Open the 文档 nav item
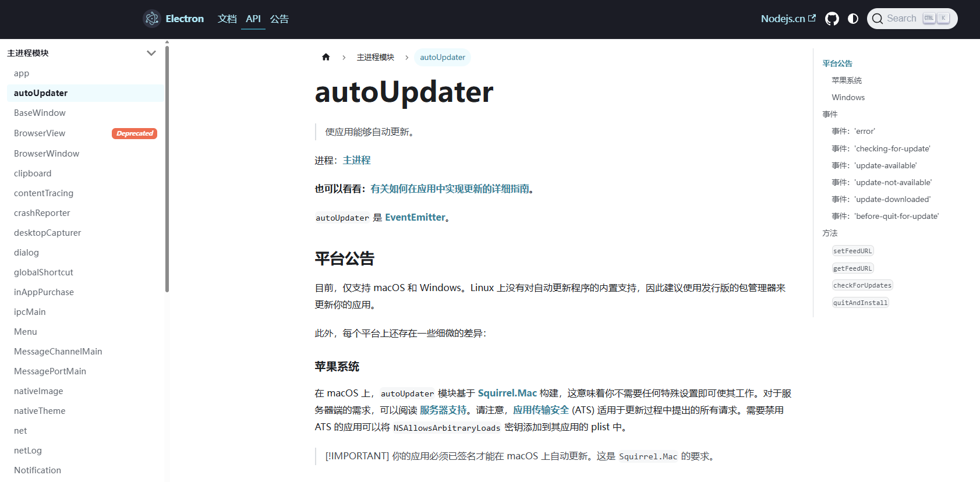980x482 pixels. 227,19
